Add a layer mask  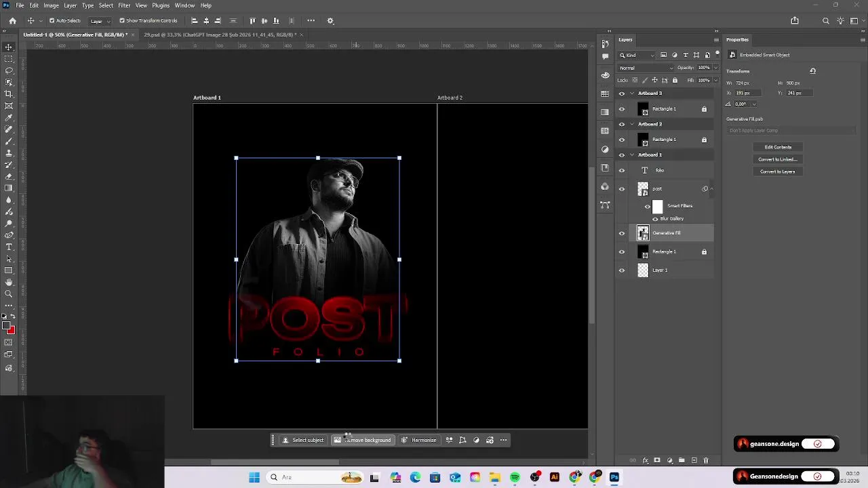[657, 461]
